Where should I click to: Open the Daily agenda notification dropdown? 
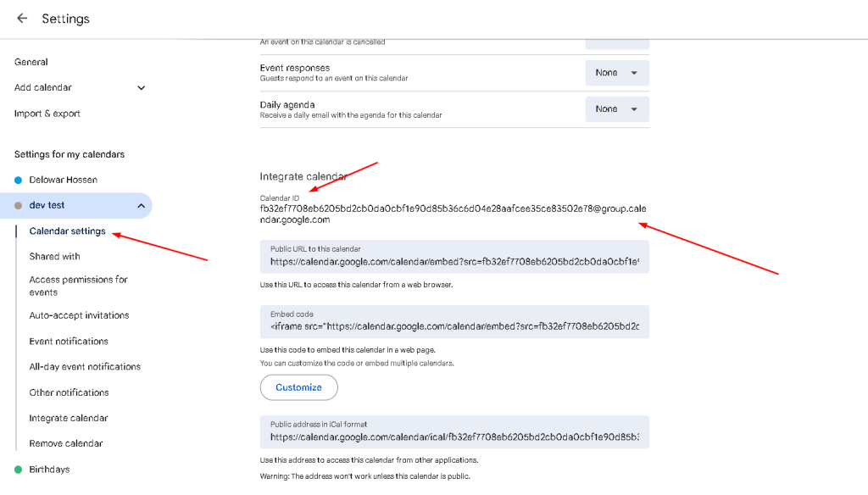pyautogui.click(x=616, y=109)
